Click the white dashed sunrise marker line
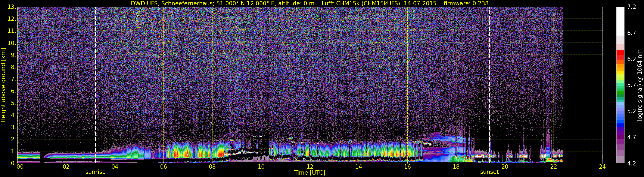The height and width of the screenshot is (177, 644). [x=96, y=85]
